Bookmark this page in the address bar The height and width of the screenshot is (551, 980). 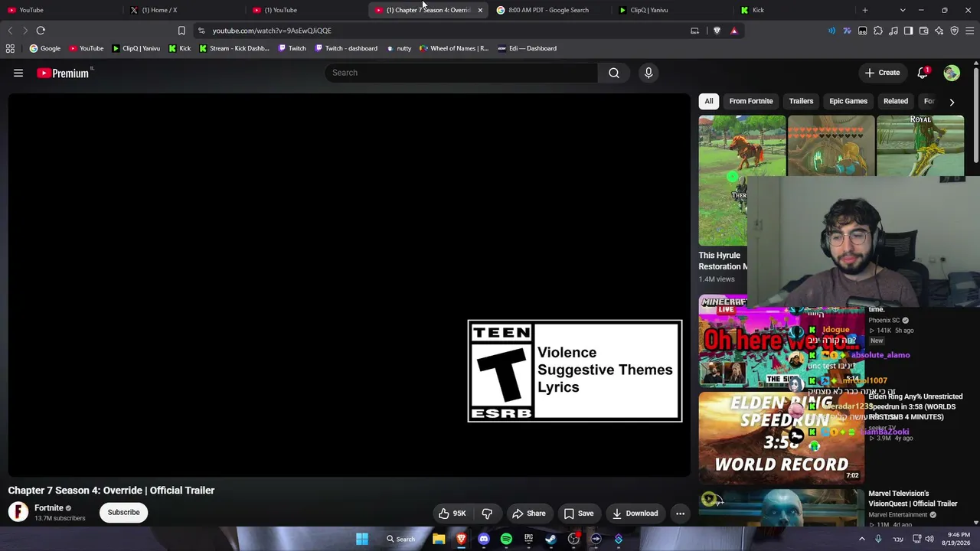coord(181,31)
